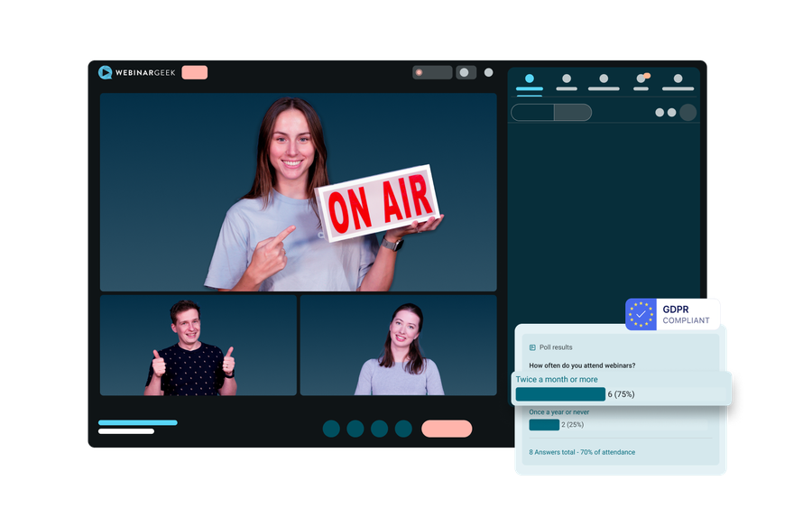Click the salmon badge beside the WebinarGeek logo

[x=195, y=72]
